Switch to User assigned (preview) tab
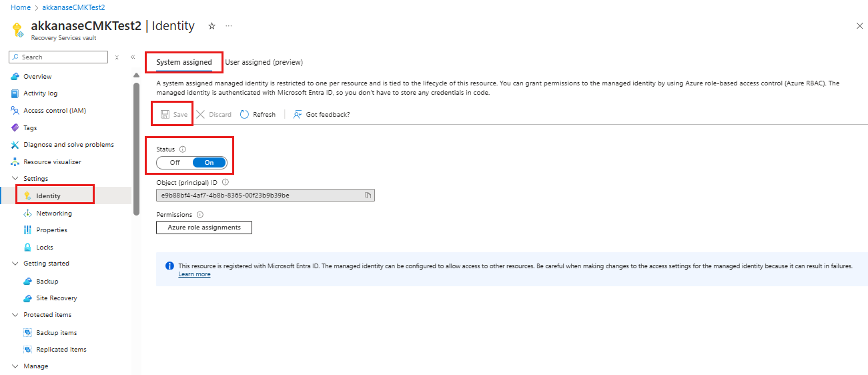 click(x=264, y=62)
